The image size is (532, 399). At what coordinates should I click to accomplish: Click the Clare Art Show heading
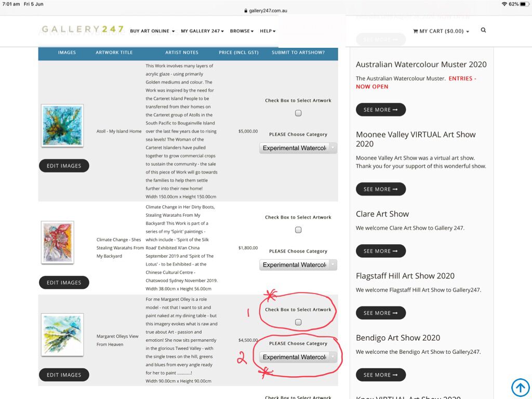click(382, 214)
